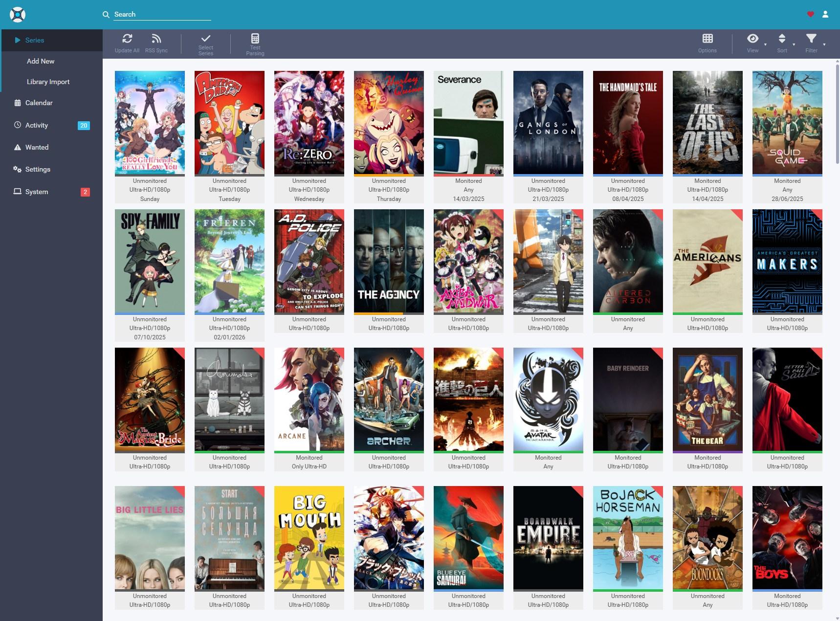Open the View eye menu
Screen dimensions: 840x621
tap(753, 43)
